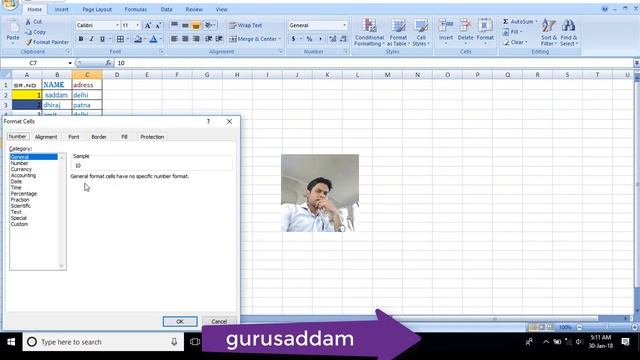Click the Format Cells help question mark
The image size is (640, 360).
208,122
